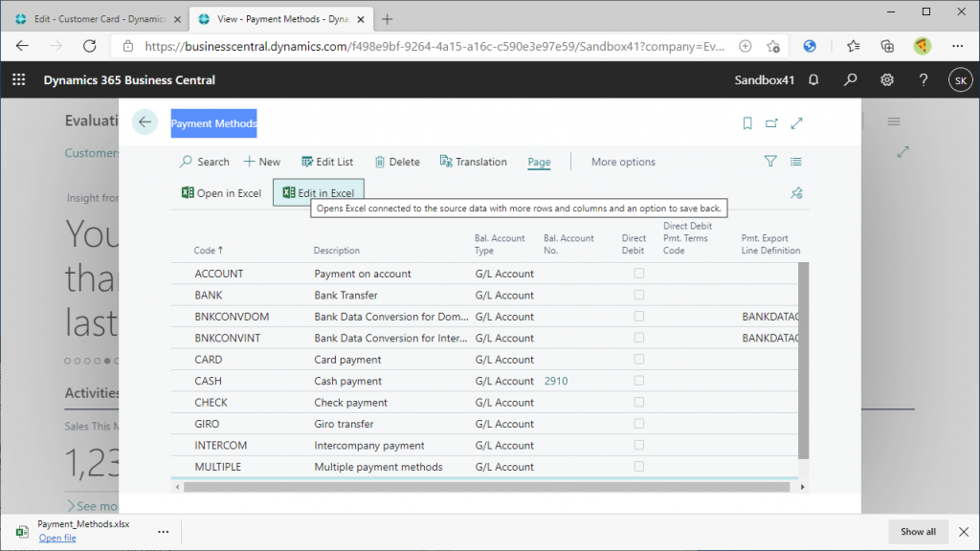Sort by the Code column header
980x551 pixels.
[x=208, y=250]
